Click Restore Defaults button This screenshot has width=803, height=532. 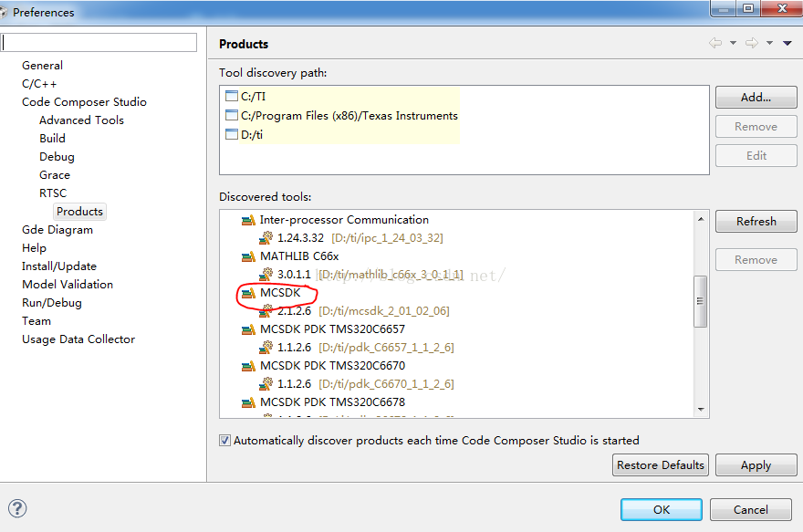[x=660, y=464]
